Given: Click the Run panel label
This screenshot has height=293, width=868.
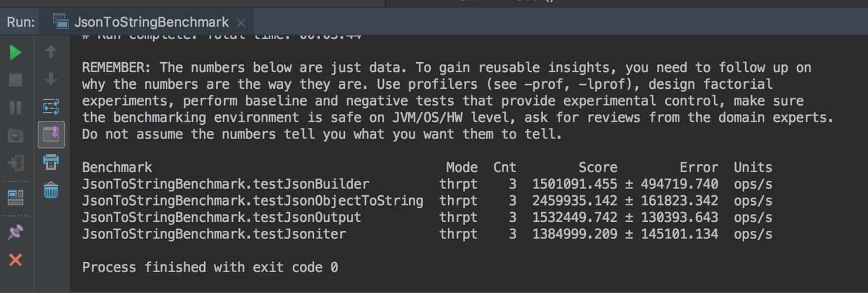Looking at the screenshot, I should tap(21, 22).
